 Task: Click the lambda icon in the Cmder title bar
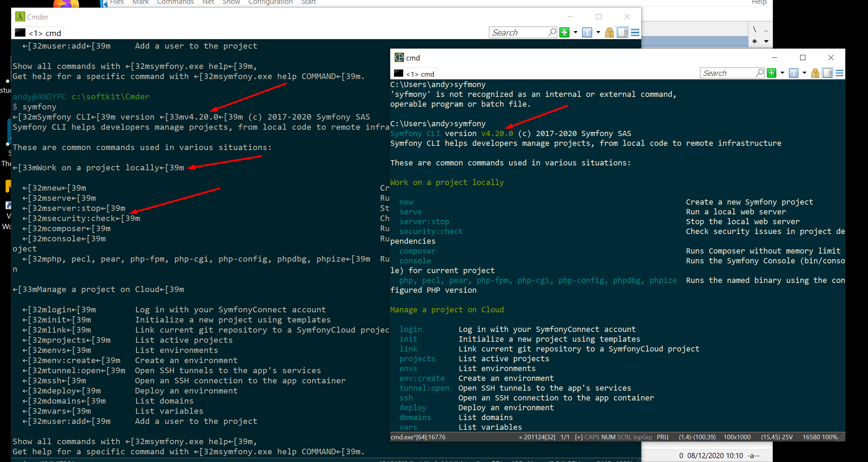click(20, 16)
